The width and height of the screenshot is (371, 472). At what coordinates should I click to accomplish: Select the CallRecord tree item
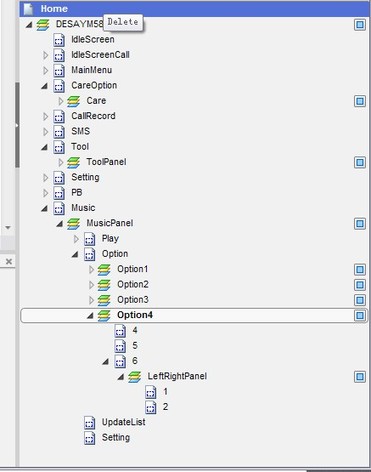point(93,116)
